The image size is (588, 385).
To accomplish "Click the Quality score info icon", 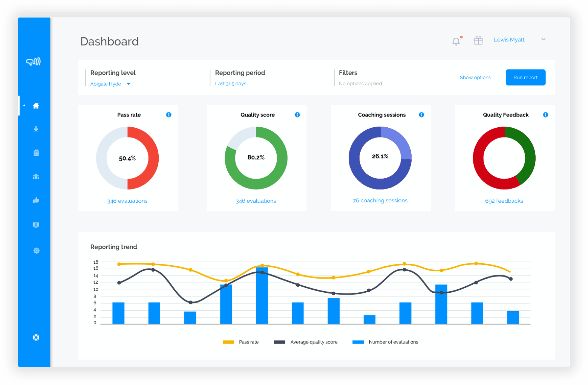I will point(297,115).
